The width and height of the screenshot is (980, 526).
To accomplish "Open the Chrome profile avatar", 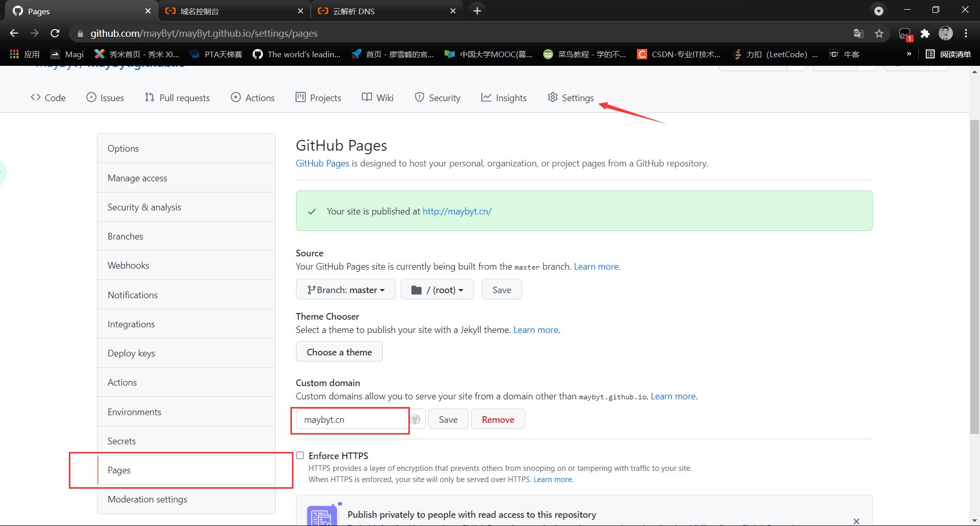I will pos(946,33).
